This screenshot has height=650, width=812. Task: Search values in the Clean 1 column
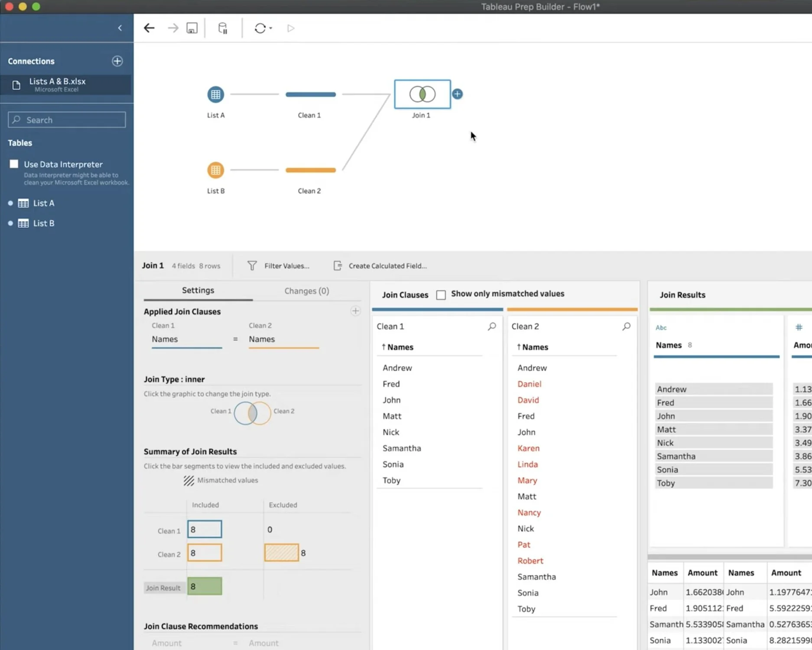[492, 326]
